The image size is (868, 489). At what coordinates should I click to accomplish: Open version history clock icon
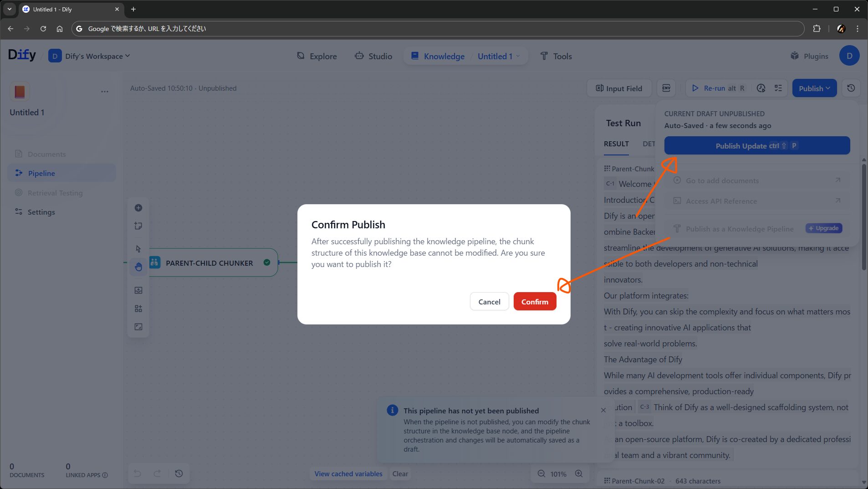pyautogui.click(x=851, y=88)
